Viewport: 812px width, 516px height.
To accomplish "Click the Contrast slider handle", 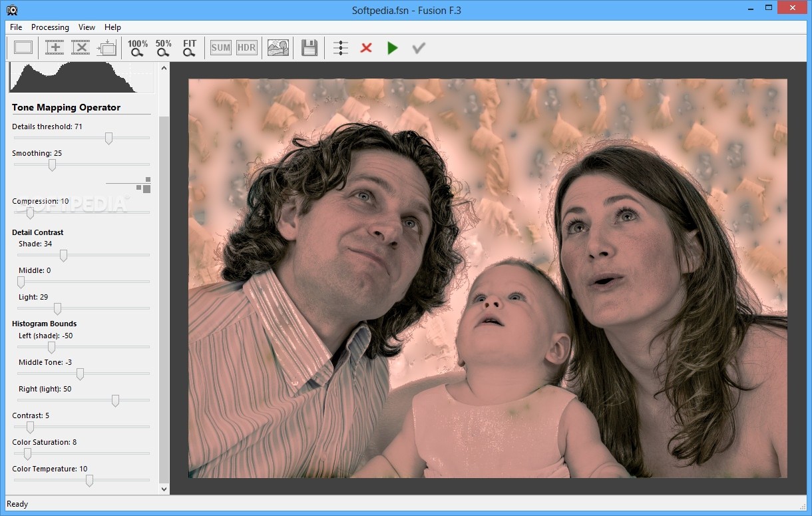I will [x=30, y=427].
